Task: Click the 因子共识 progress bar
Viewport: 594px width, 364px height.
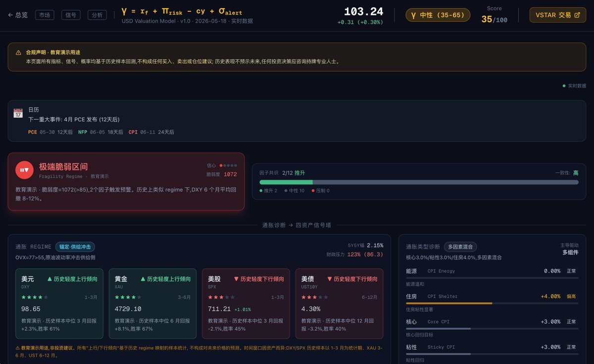Action: coord(419,182)
